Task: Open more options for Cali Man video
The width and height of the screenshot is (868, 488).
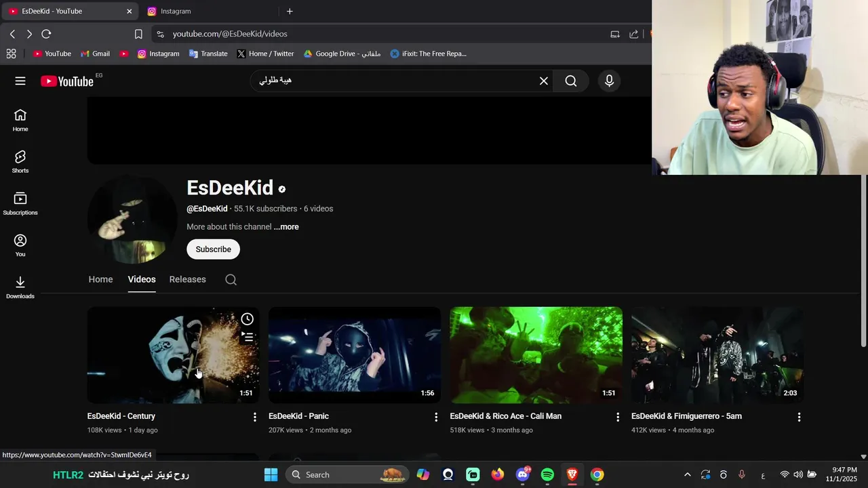Action: 618,418
